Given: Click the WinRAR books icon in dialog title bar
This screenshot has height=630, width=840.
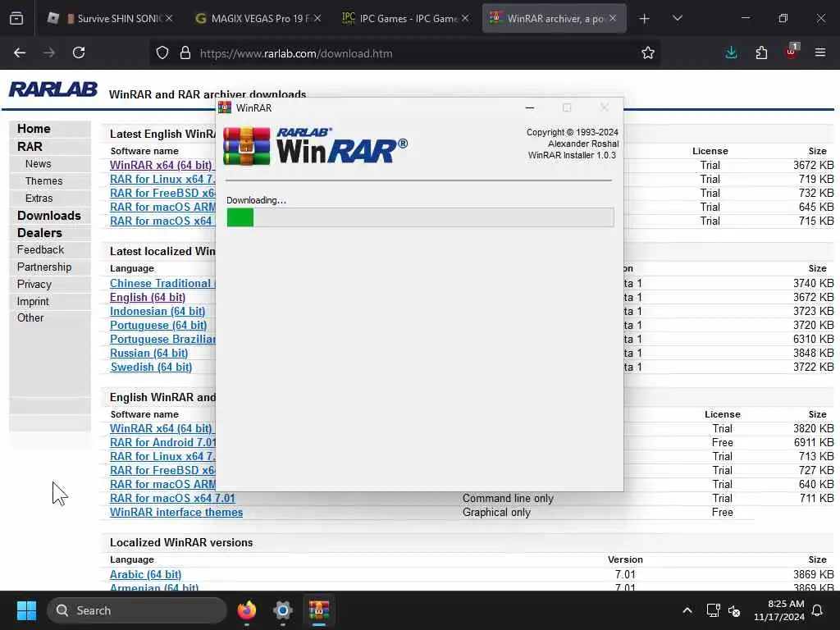Looking at the screenshot, I should [225, 107].
